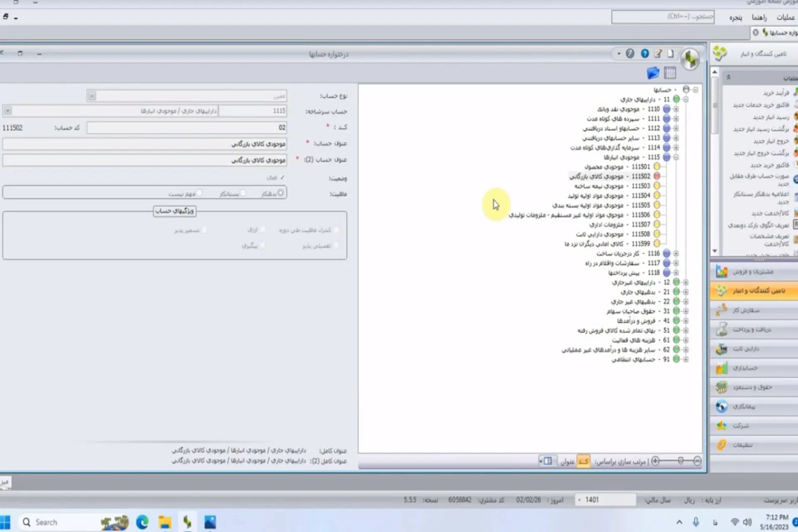Toggle the فعال status checkbox
This screenshot has width=798, height=532.
point(282,177)
